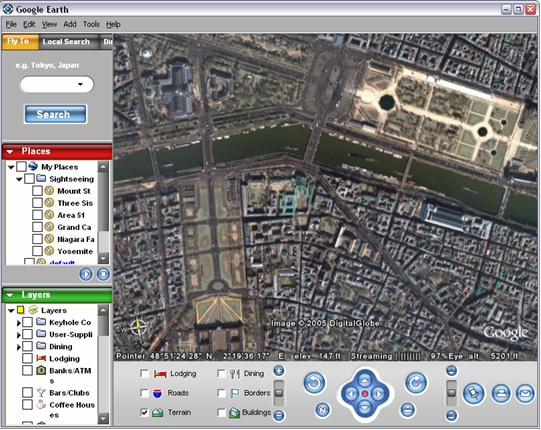Viewport: 541px width, 430px height.
Task: Check the Banks/ATMs layer checkbox
Action: click(x=27, y=371)
